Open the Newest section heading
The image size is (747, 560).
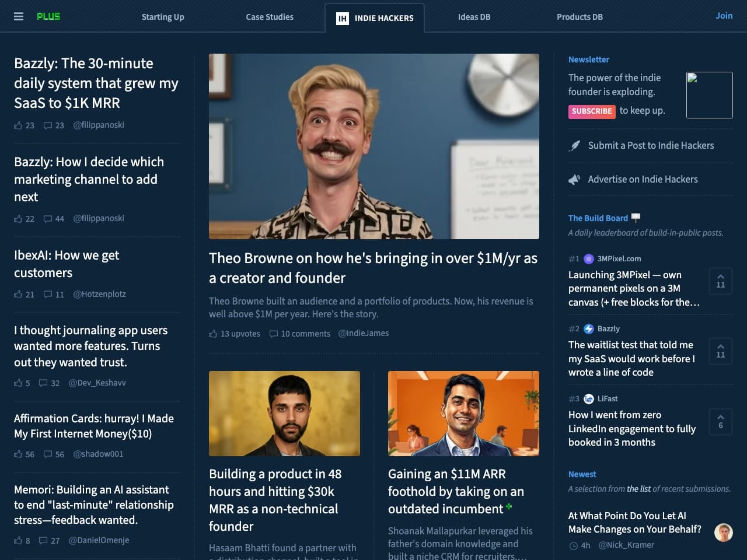[x=582, y=475]
